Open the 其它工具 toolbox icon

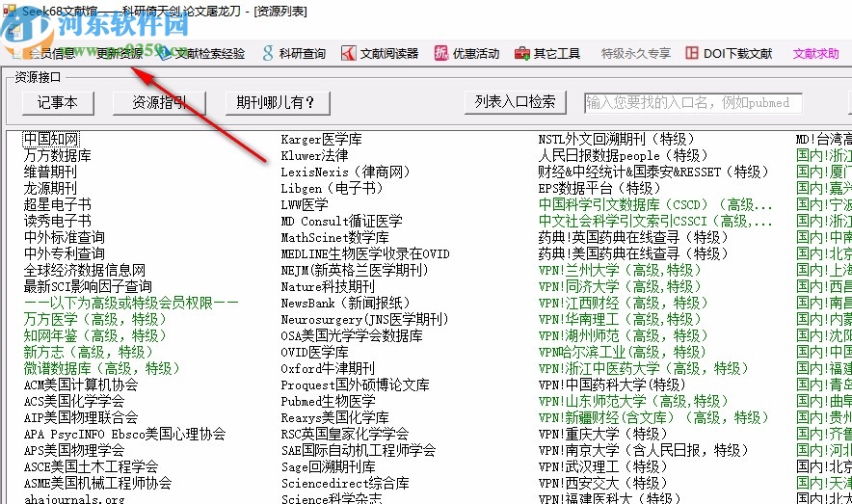tap(521, 53)
